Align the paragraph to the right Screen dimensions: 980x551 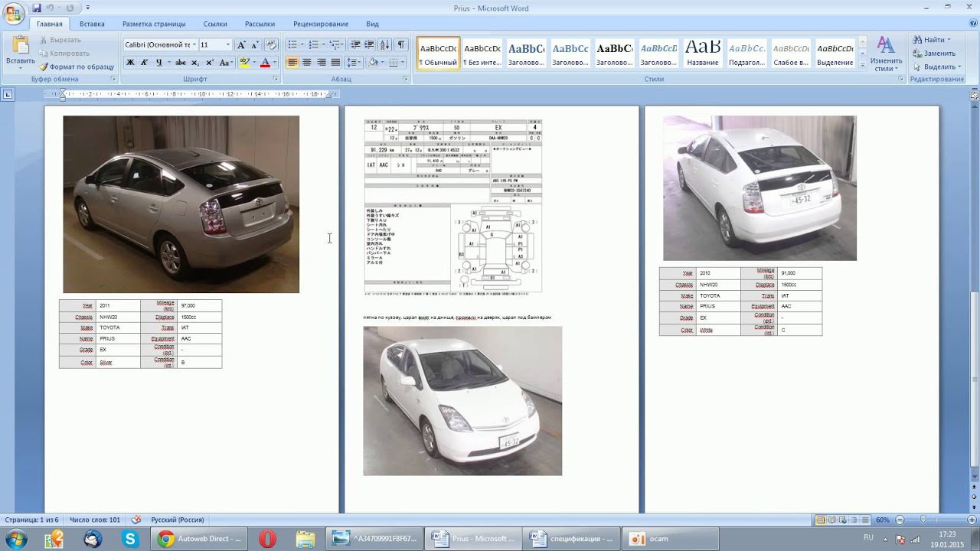click(322, 63)
